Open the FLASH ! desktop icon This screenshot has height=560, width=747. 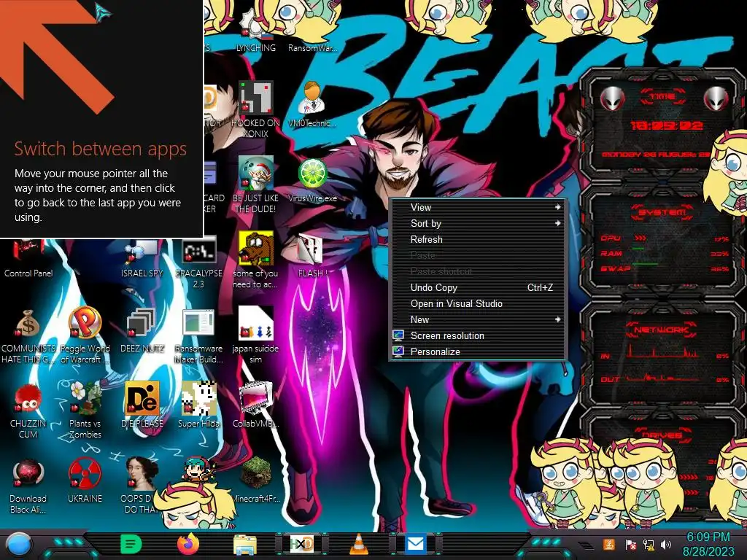pyautogui.click(x=312, y=255)
